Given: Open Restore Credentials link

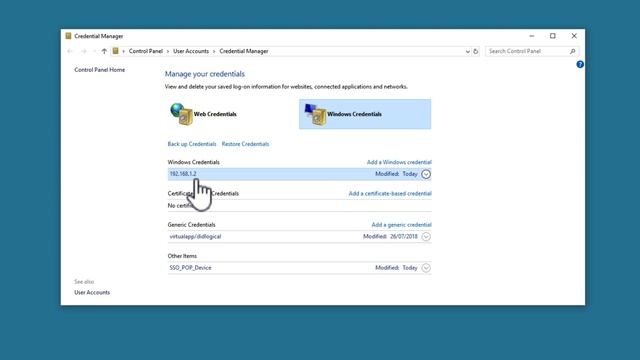Looking at the screenshot, I should [245, 144].
